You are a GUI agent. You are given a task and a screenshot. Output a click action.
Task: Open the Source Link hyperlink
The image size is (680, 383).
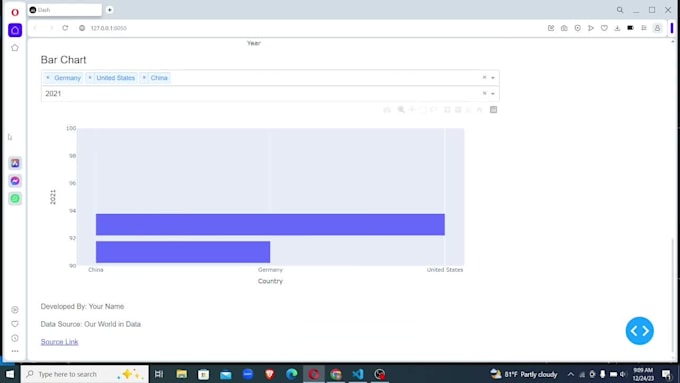[x=59, y=342]
